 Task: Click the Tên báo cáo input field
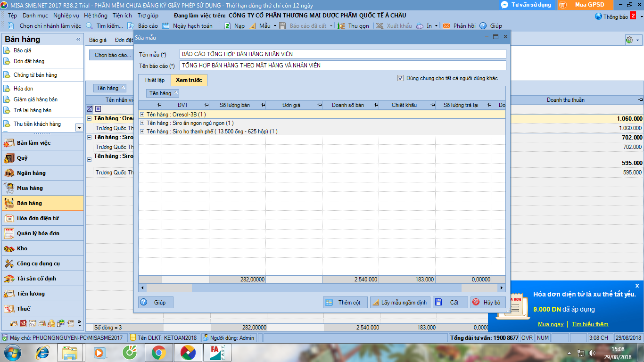click(x=343, y=66)
